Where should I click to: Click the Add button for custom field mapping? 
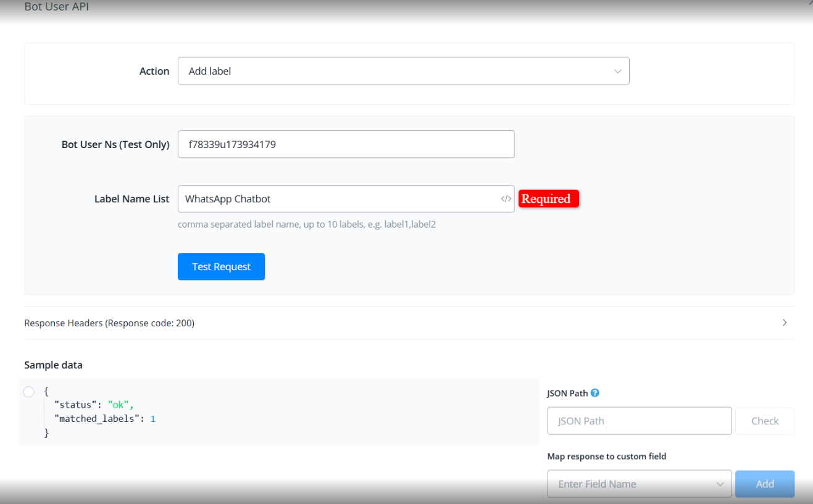click(x=764, y=484)
